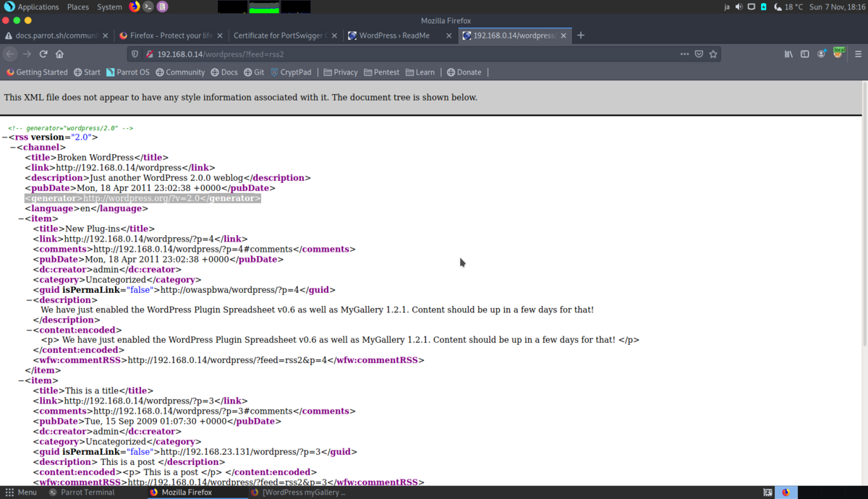Click the highlighted generator XML line

coord(142,198)
